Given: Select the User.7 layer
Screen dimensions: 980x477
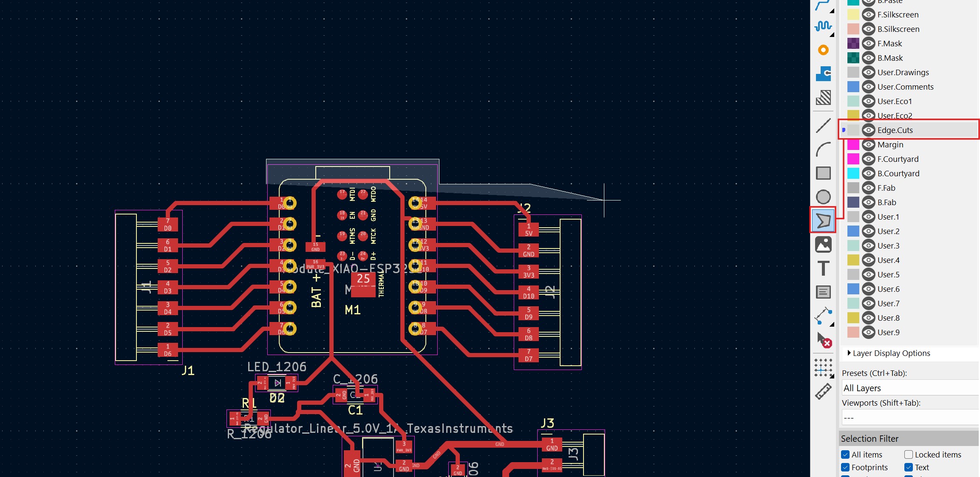Looking at the screenshot, I should click(888, 303).
